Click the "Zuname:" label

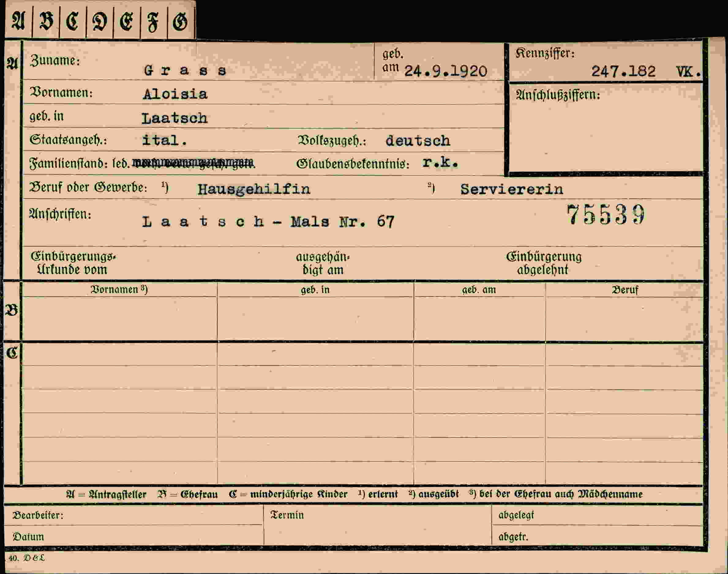(x=55, y=61)
